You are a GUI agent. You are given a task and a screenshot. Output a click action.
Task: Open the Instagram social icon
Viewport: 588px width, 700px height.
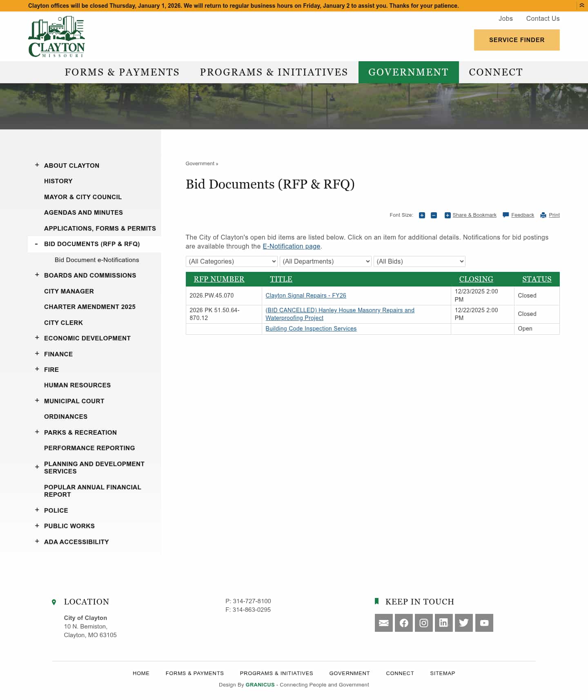[x=423, y=623]
